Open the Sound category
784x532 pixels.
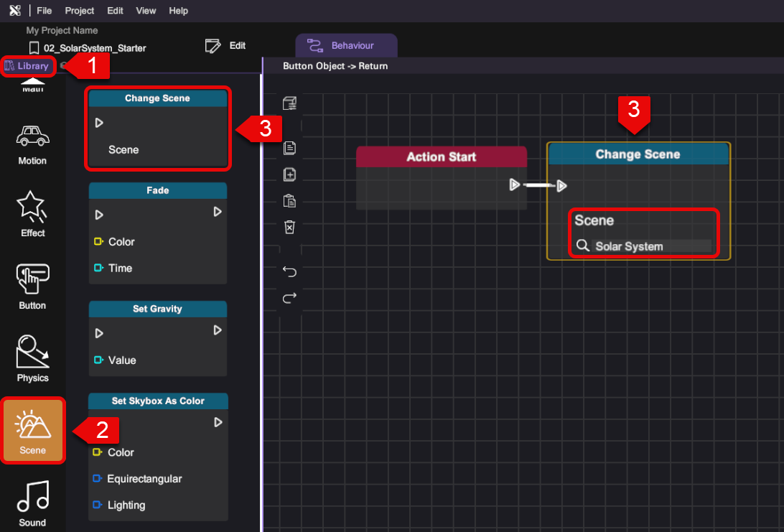(32, 503)
